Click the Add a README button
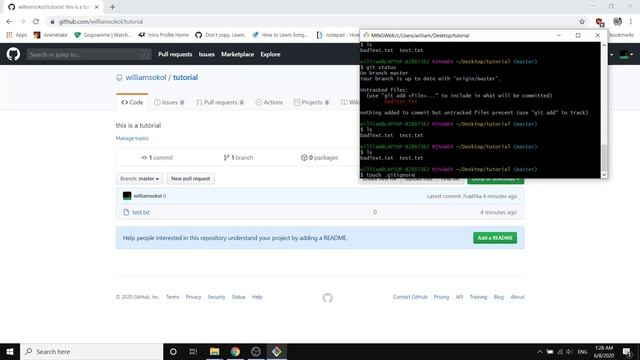 click(x=495, y=238)
